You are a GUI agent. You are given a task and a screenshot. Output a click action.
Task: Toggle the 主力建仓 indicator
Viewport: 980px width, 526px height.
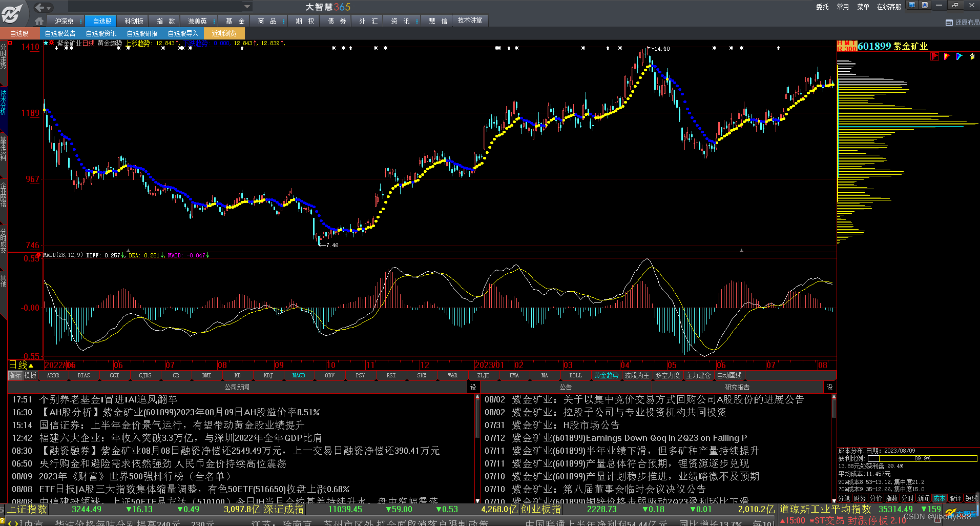pos(698,376)
